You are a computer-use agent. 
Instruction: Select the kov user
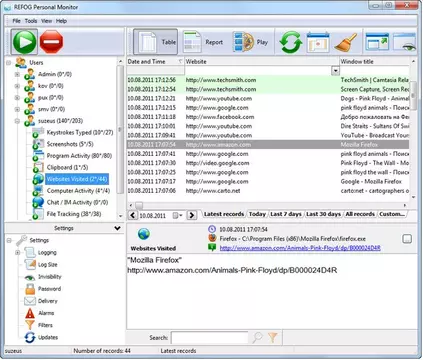[51, 86]
